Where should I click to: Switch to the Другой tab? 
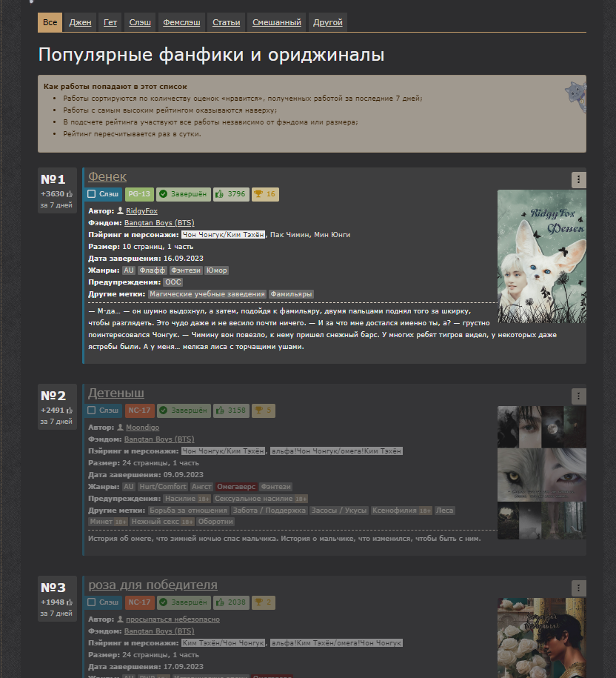pos(327,22)
